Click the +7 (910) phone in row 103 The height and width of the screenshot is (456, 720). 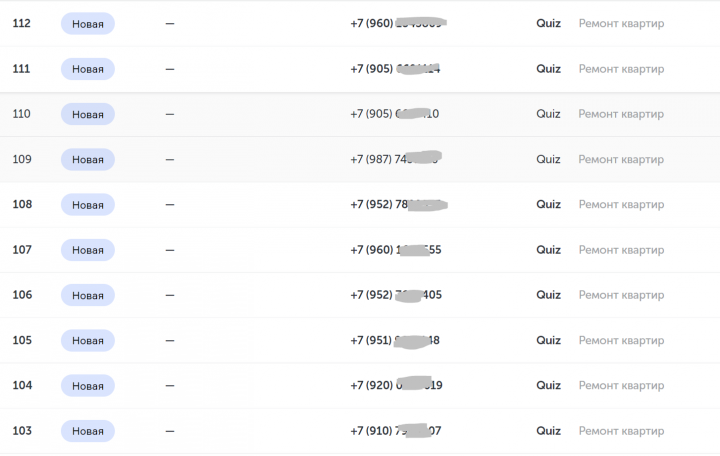pos(395,431)
